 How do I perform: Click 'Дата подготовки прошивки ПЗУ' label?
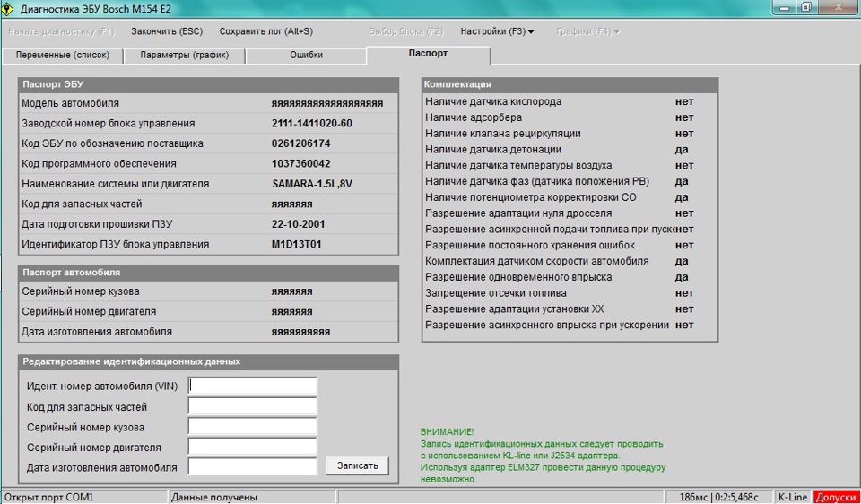click(98, 224)
